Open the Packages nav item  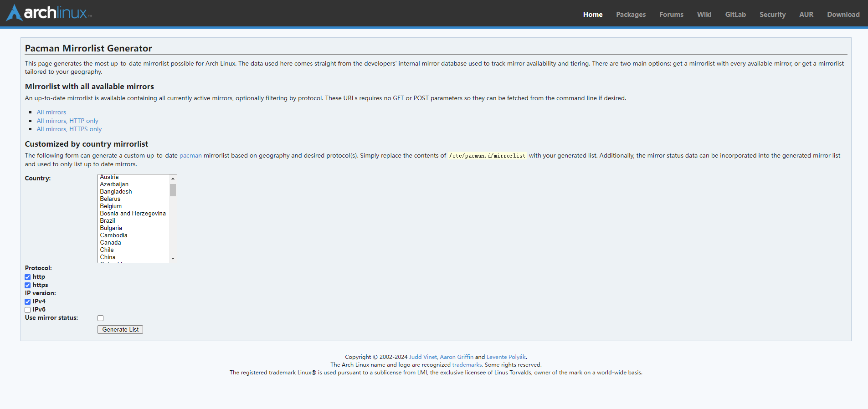[631, 15]
